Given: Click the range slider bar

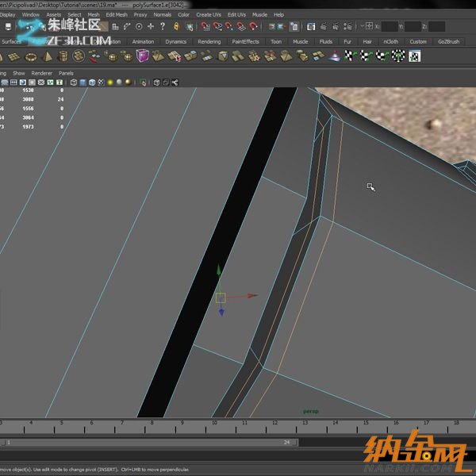Looking at the screenshot, I should click(148, 443).
